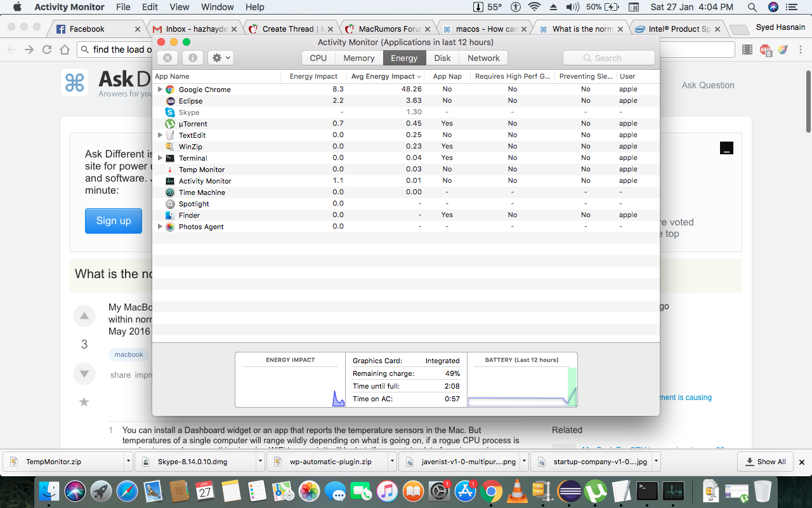
Task: Click the Photos Agent icon in list
Action: tap(170, 227)
